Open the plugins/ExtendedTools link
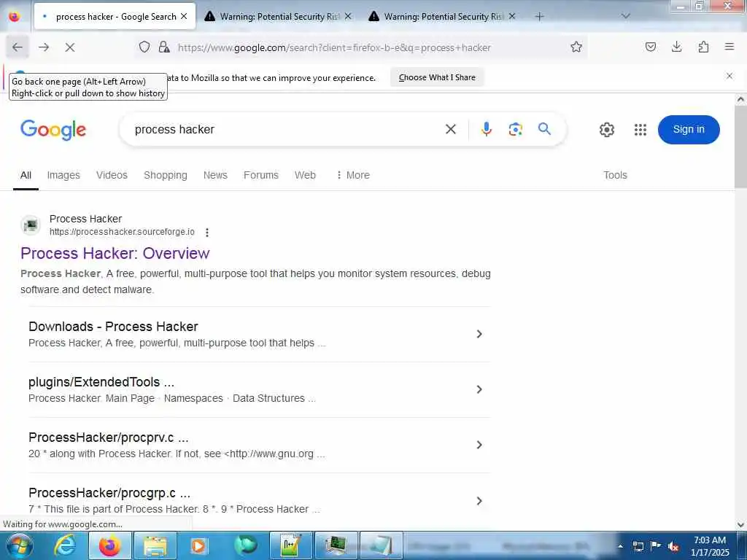The height and width of the screenshot is (560, 747). (101, 382)
